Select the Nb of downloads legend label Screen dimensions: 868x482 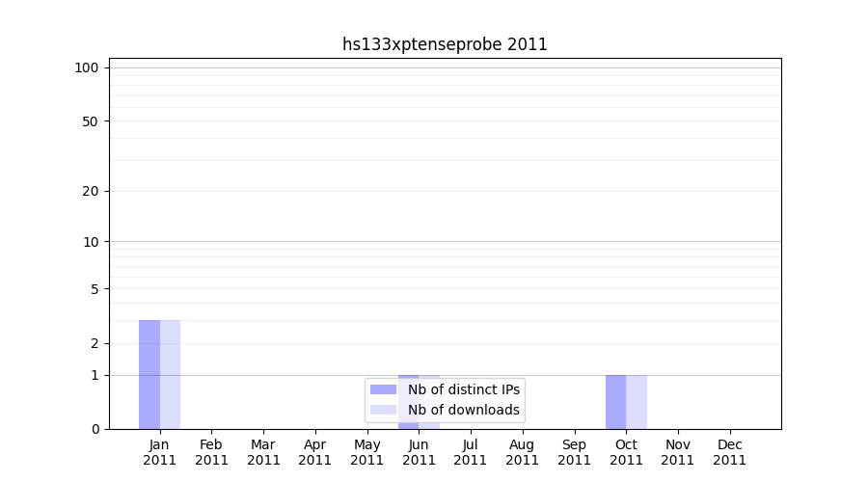(463, 410)
